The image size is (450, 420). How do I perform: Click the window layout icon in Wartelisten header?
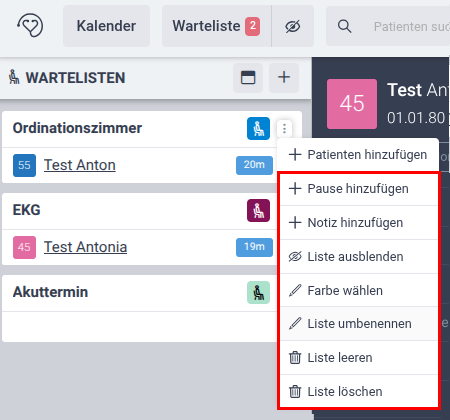click(248, 77)
